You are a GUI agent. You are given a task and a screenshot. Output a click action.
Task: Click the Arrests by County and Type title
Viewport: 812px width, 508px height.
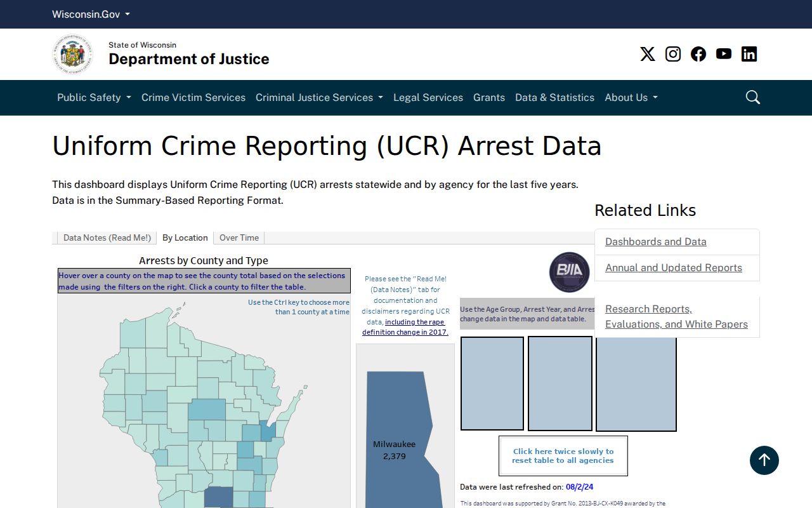pyautogui.click(x=204, y=260)
